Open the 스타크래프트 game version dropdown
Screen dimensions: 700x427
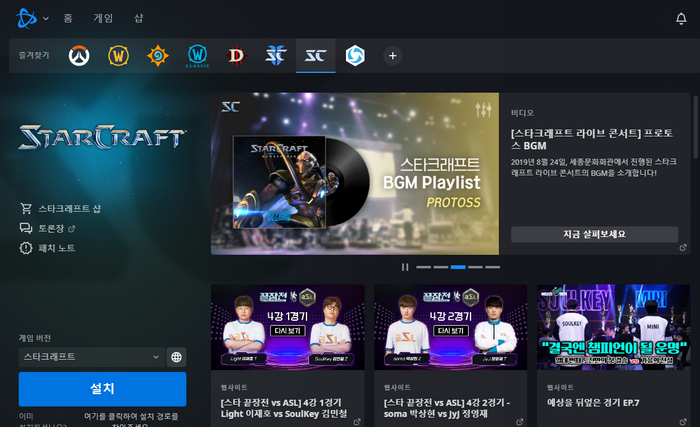tap(92, 357)
